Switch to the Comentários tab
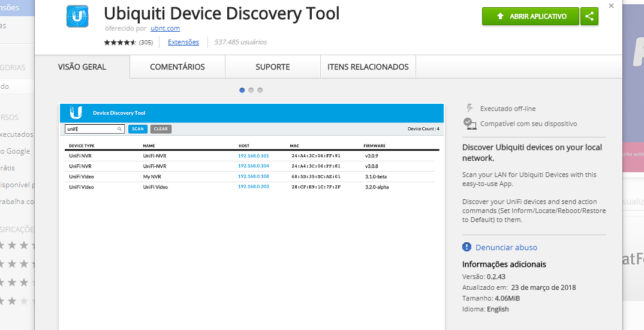 coord(177,67)
